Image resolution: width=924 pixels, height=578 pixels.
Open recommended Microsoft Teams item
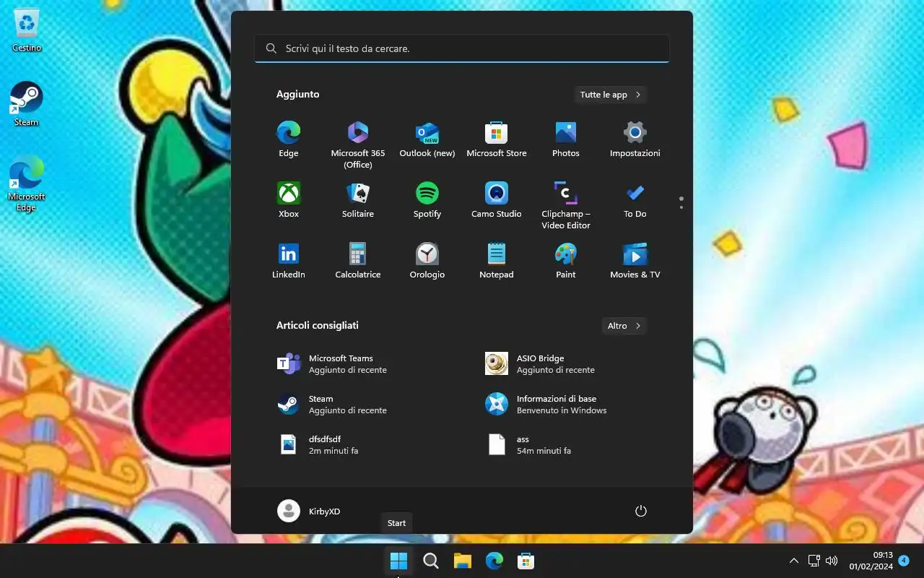coord(358,364)
